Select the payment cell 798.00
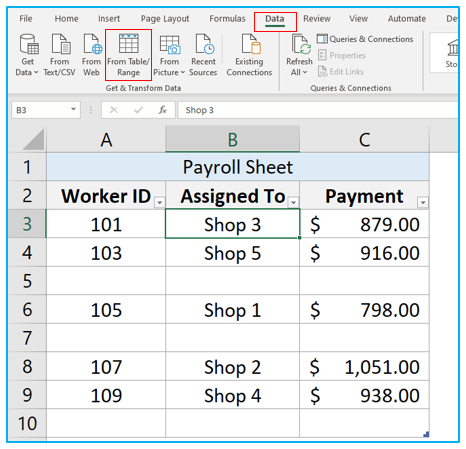The width and height of the screenshot is (466, 449). point(364,310)
